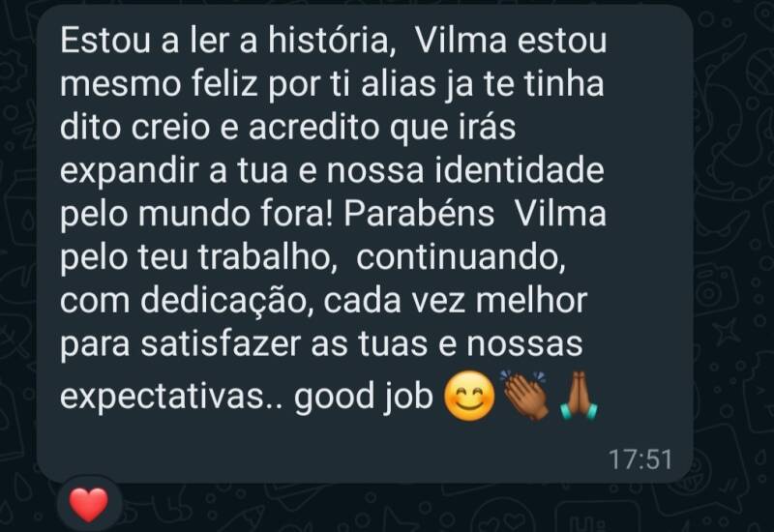
Task: Click the smiling face emoji
Action: coord(469,396)
